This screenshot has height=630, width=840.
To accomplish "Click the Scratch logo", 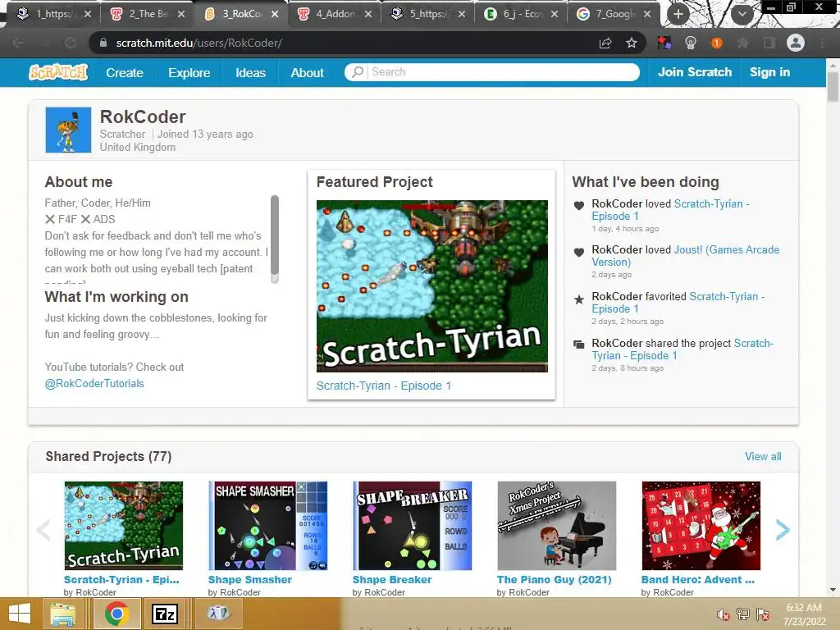I will click(x=58, y=72).
